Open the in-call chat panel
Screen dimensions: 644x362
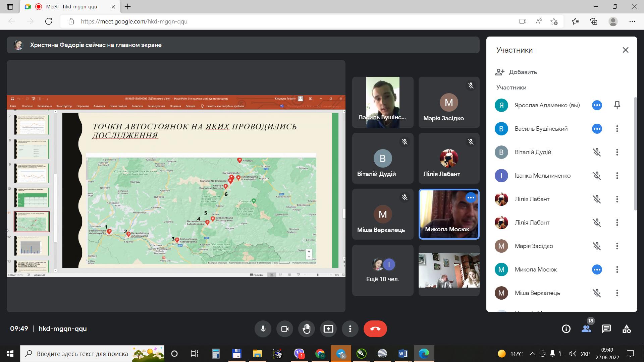pyautogui.click(x=606, y=329)
